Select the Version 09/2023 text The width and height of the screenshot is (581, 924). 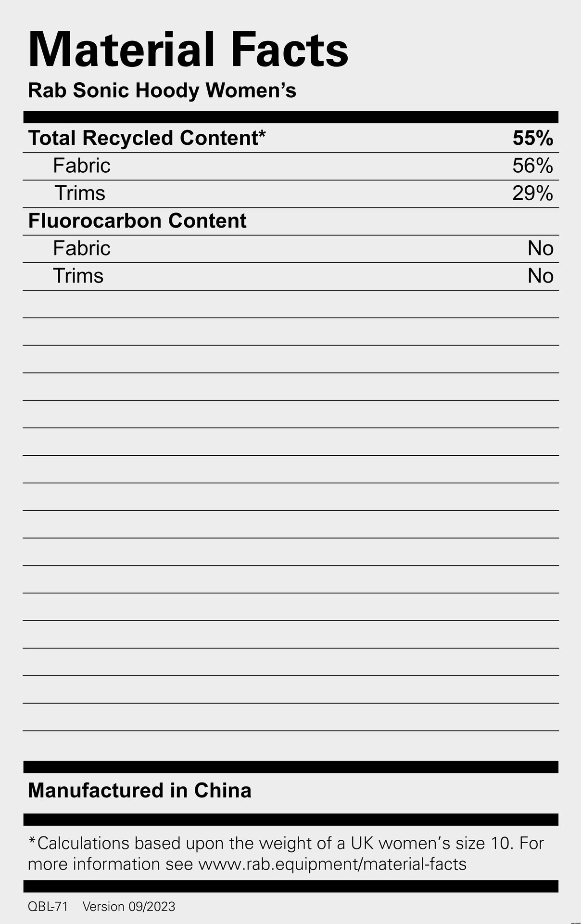click(x=129, y=907)
